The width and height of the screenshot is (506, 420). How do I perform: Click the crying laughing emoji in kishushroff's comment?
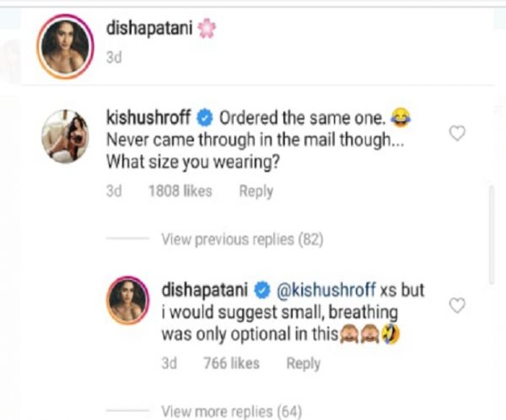coord(401,118)
